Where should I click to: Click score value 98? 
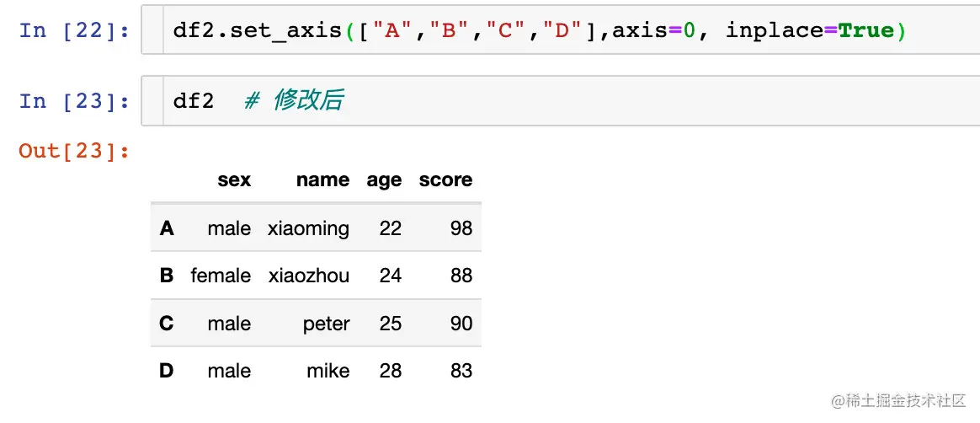[461, 228]
